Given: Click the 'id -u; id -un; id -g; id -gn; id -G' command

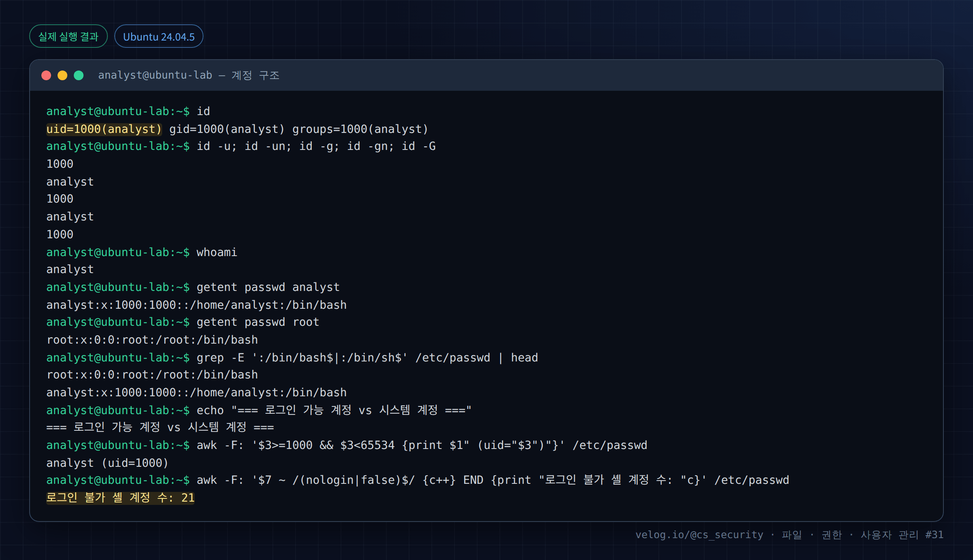Looking at the screenshot, I should (316, 146).
